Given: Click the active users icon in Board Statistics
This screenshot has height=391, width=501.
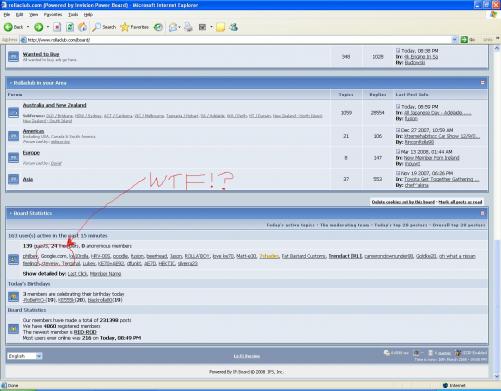Looking at the screenshot, I should (x=13, y=259).
